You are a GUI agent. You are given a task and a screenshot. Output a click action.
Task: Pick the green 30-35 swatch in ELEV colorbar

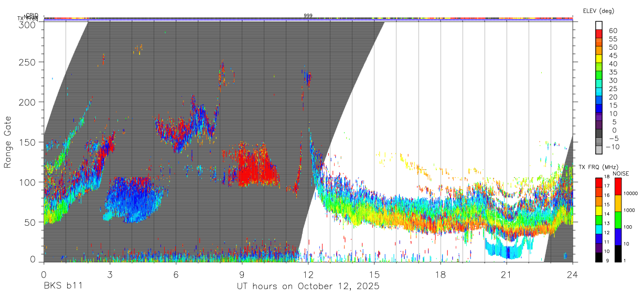tap(599, 76)
